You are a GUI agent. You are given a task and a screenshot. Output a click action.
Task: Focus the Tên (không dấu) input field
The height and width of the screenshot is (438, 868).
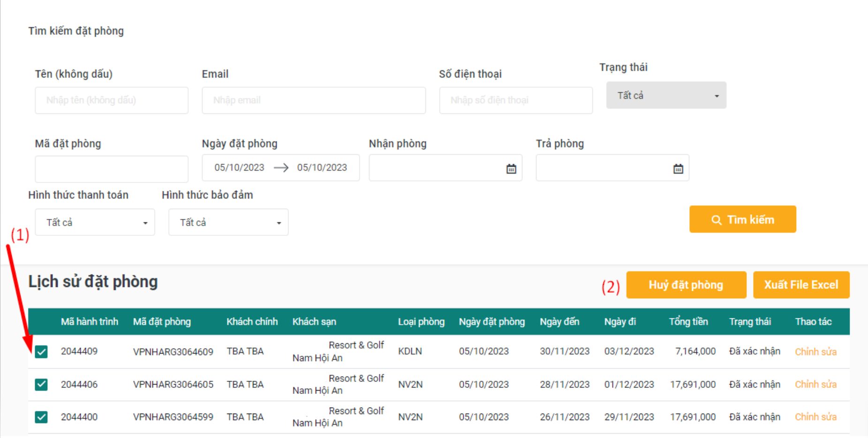tap(112, 100)
